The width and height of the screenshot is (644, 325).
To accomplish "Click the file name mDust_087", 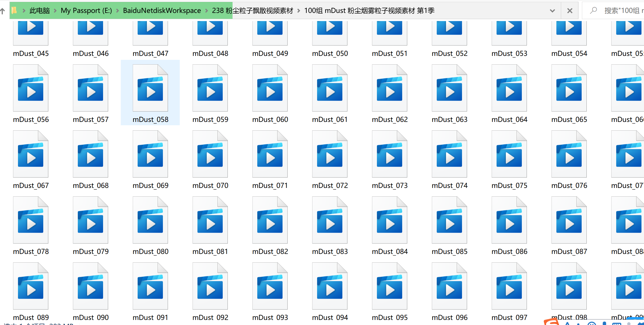I will pyautogui.click(x=569, y=251).
